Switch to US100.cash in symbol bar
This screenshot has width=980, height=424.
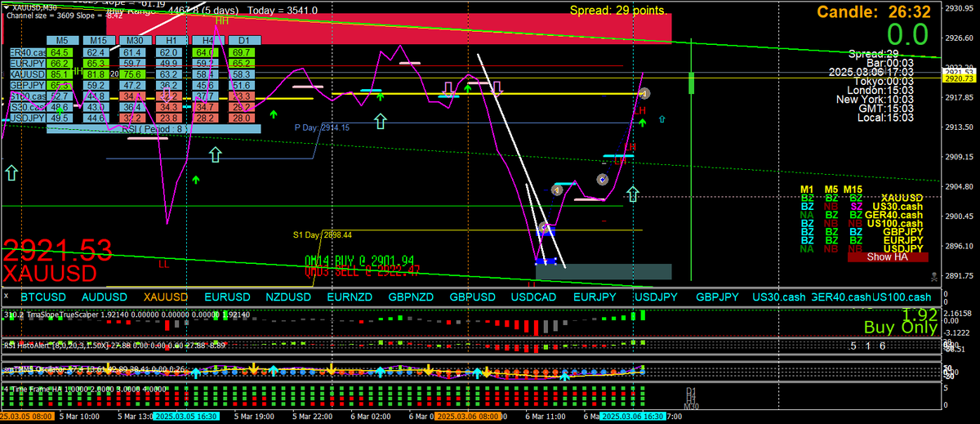[x=901, y=297]
